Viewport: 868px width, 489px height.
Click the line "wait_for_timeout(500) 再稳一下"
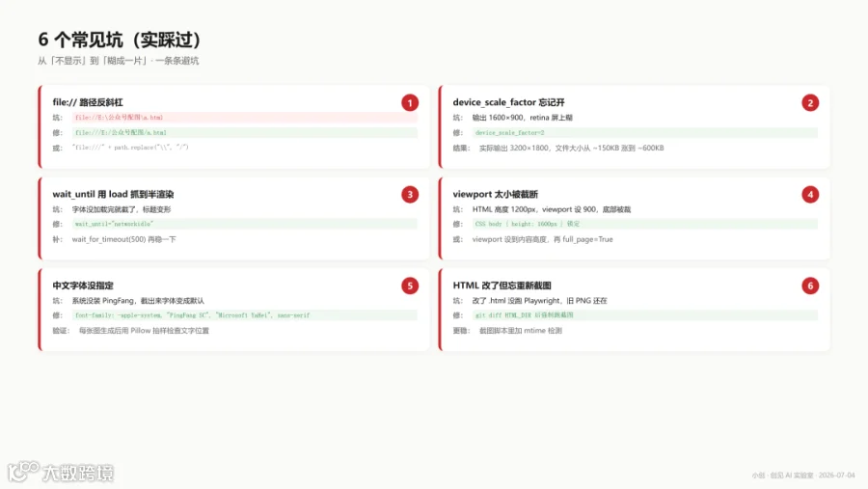[x=124, y=239]
